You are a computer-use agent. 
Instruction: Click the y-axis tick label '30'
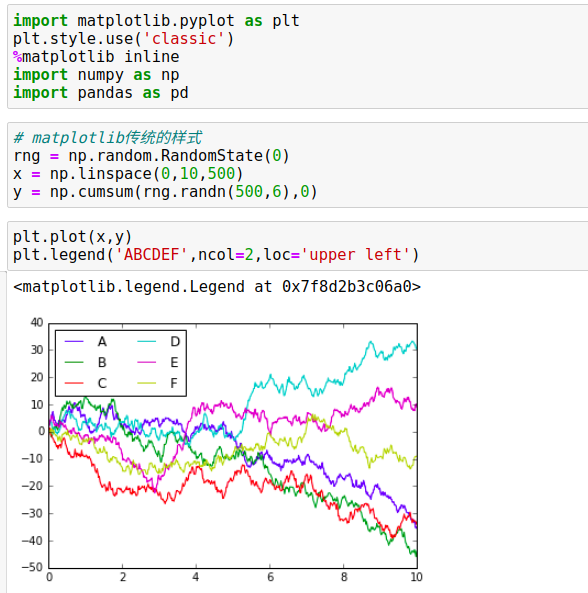37,350
